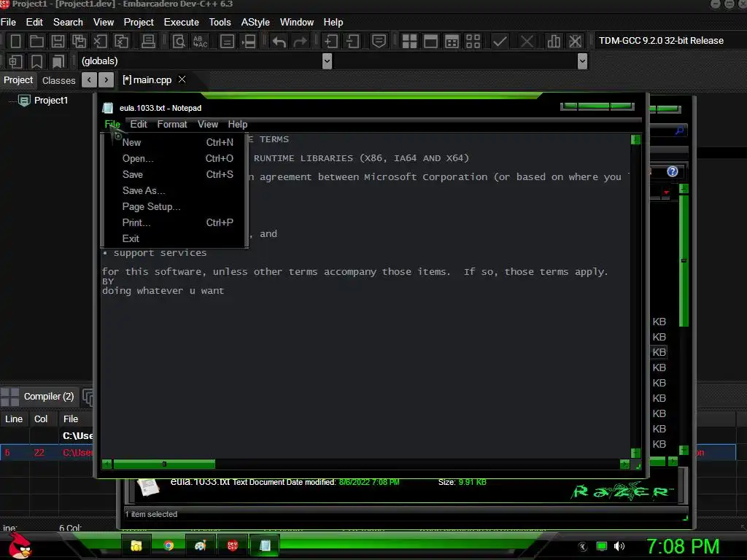Image resolution: width=747 pixels, height=560 pixels.
Task: Click the Save All toolbar icon
Action: [x=79, y=41]
